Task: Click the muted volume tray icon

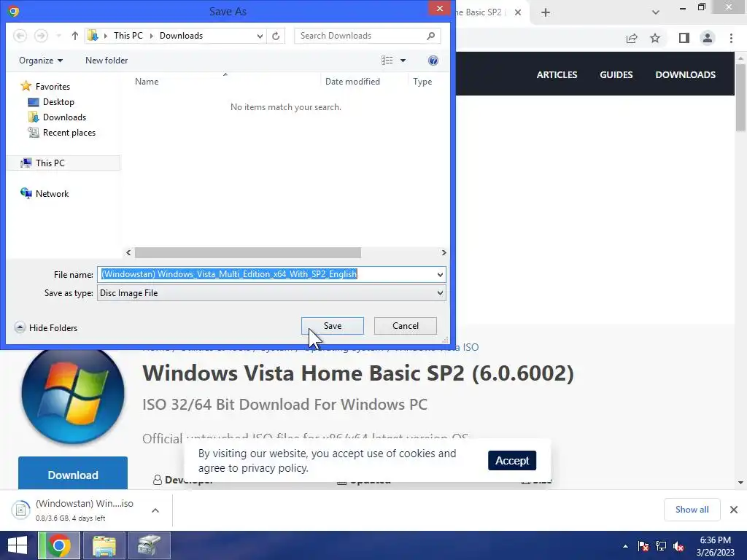Action: tap(678, 546)
